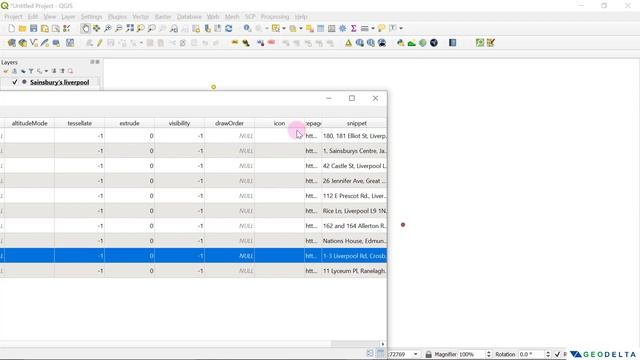Click the yellow pencil Toggle Editing icon
Screen dimensions: 640x360
tap(100, 43)
